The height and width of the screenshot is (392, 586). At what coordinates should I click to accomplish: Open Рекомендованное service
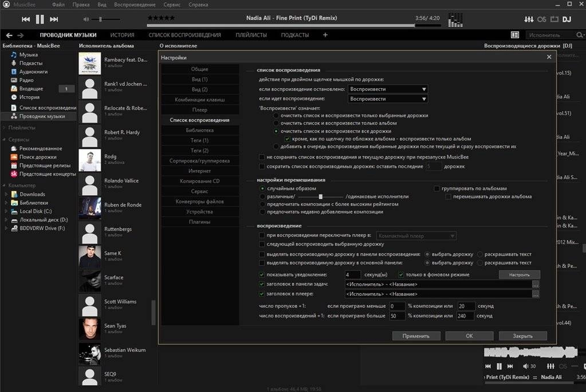pyautogui.click(x=41, y=148)
